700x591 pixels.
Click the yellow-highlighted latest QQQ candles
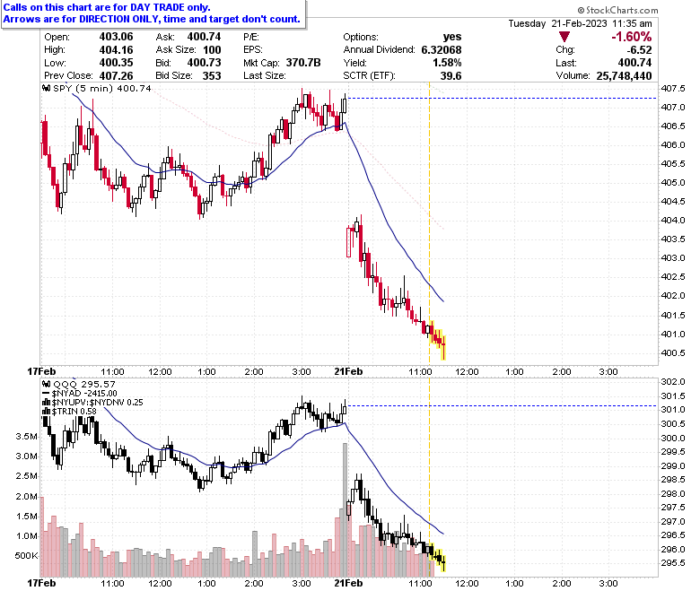click(438, 557)
